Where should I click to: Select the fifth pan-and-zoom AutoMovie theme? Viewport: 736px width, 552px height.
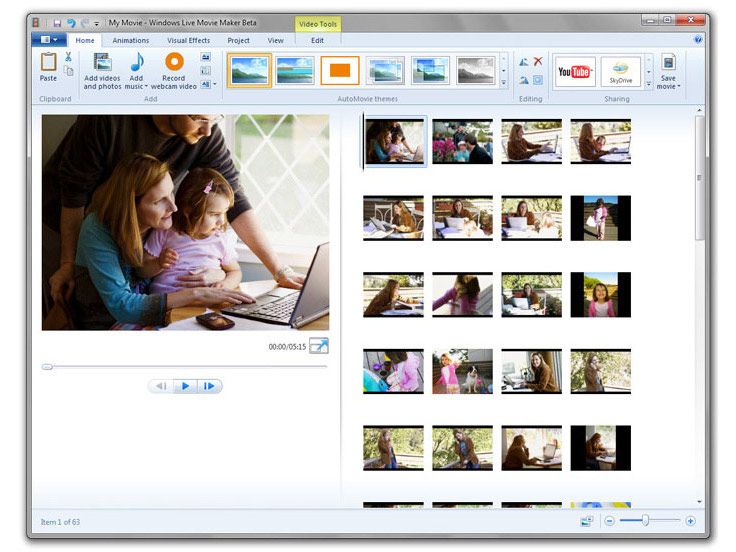(x=430, y=70)
